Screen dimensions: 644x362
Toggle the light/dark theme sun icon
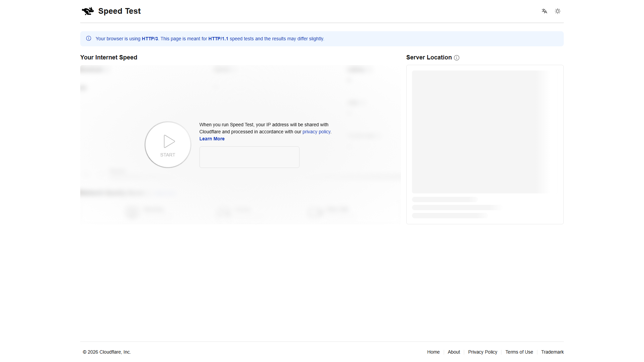[558, 11]
